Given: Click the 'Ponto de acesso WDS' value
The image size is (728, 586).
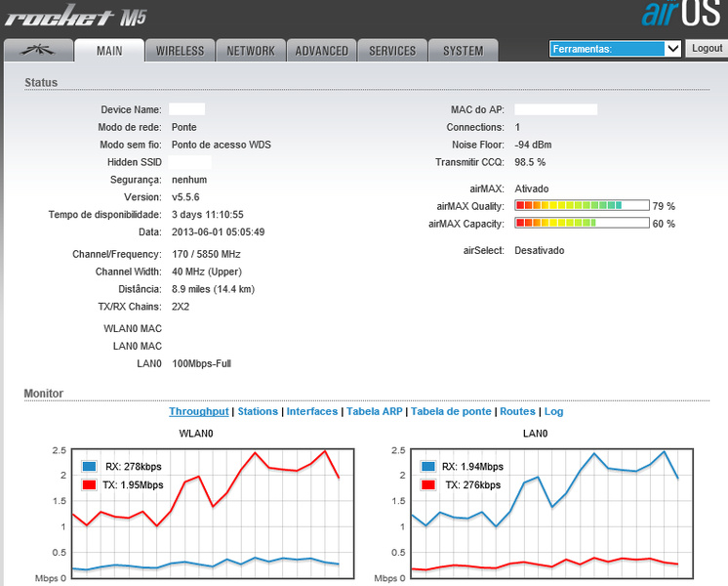Looking at the screenshot, I should click(221, 145).
